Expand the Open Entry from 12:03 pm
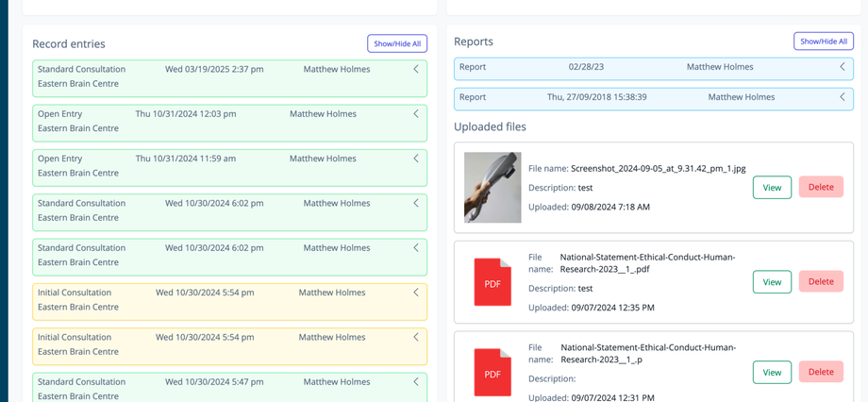Screen dimensions: 868x402 click(x=416, y=114)
